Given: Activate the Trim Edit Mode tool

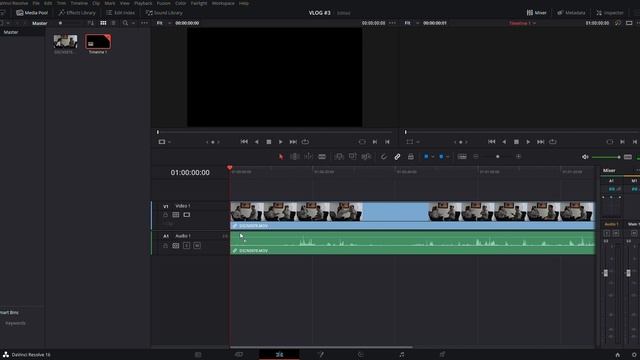Looking at the screenshot, I should [x=294, y=157].
